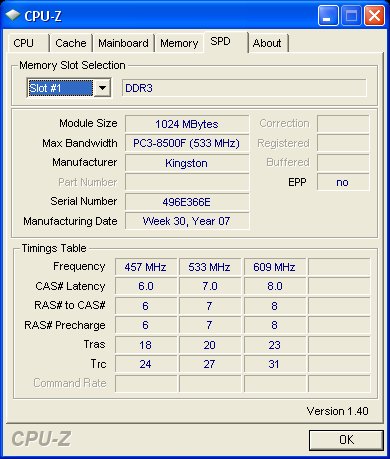The image size is (390, 459).
Task: Click the serial number 496E366E field
Action: [187, 202]
